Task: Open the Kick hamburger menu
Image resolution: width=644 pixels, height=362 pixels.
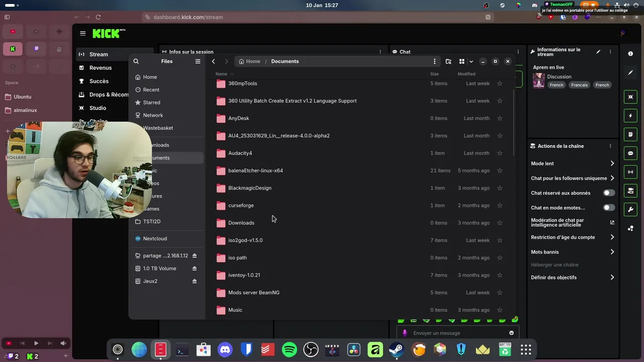Action: click(x=83, y=34)
